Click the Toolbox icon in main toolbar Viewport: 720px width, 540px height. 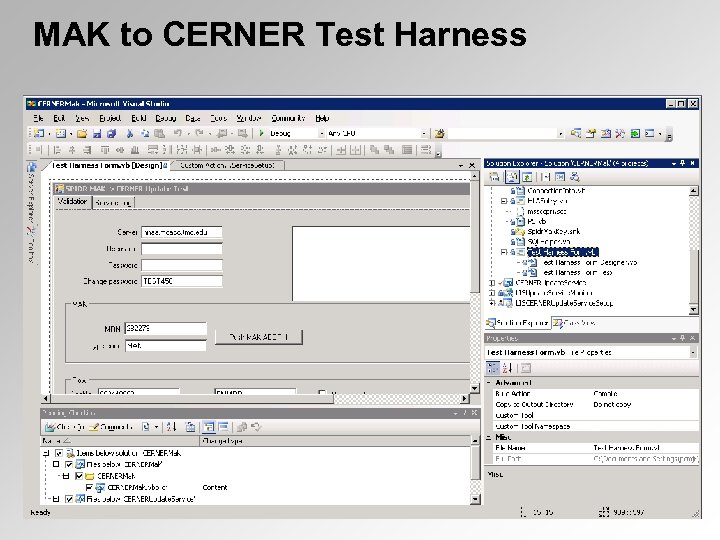(x=620, y=134)
